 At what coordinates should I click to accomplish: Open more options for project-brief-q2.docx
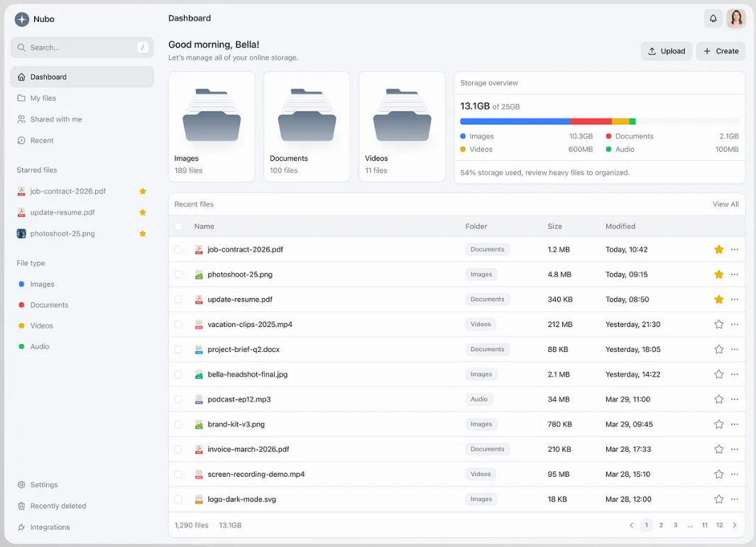pos(734,349)
